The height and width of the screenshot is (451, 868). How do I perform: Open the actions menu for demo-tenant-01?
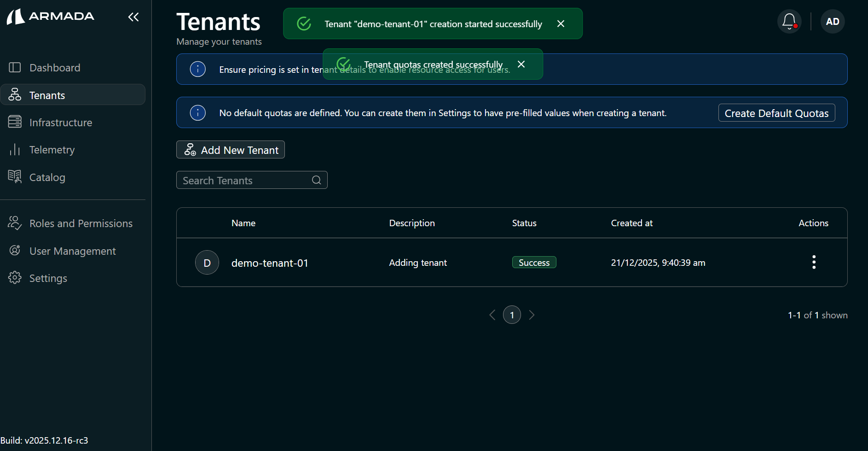coord(813,262)
